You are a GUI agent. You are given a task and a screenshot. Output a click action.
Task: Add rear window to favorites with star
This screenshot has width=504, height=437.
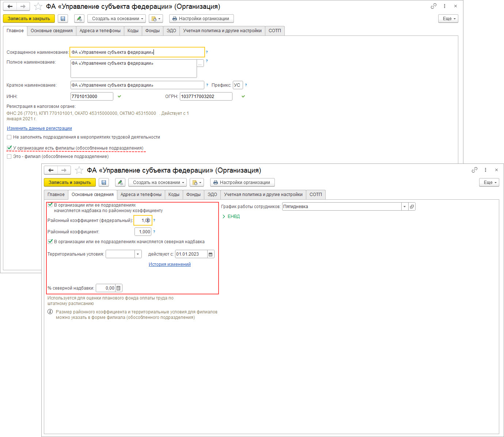click(x=38, y=7)
